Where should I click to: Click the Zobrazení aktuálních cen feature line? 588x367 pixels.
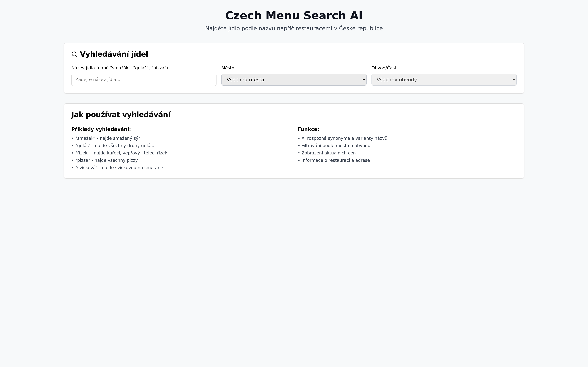327,153
